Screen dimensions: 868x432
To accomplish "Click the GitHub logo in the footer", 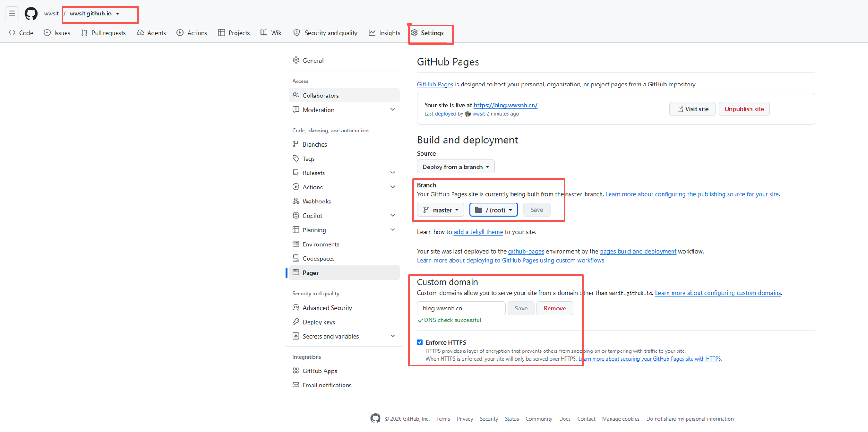I will pyautogui.click(x=375, y=418).
